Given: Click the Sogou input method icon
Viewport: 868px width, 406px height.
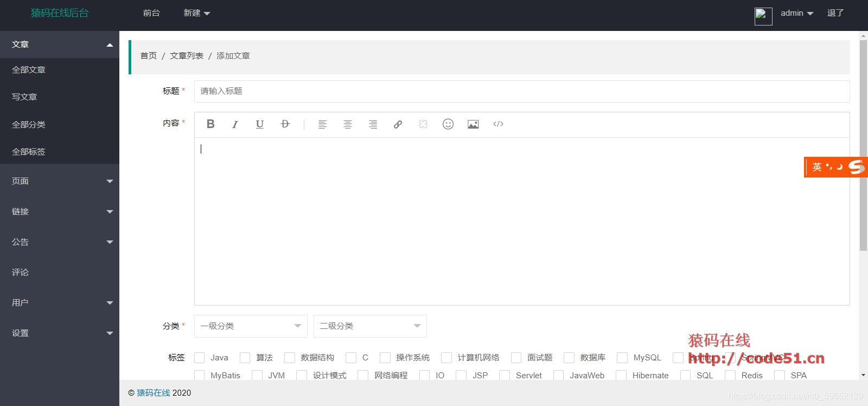Looking at the screenshot, I should 857,167.
